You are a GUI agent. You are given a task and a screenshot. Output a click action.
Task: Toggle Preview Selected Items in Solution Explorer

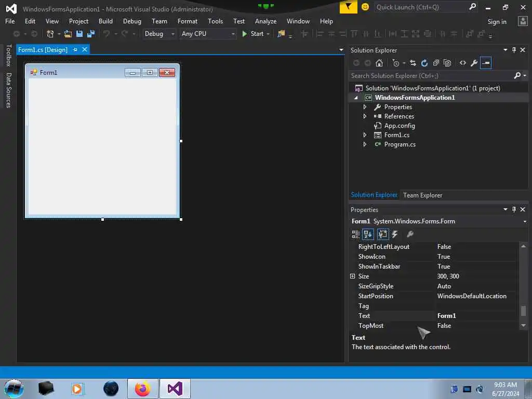pos(486,63)
